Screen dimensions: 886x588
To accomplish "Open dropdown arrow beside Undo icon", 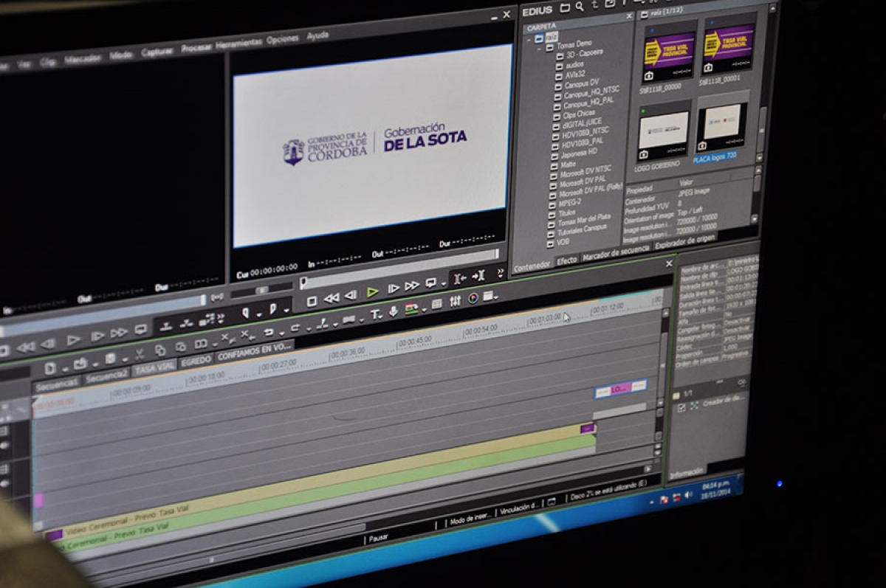I will (283, 332).
